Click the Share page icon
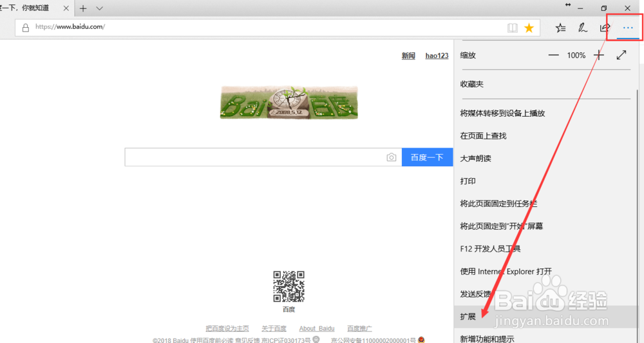The image size is (644, 343). pyautogui.click(x=605, y=28)
